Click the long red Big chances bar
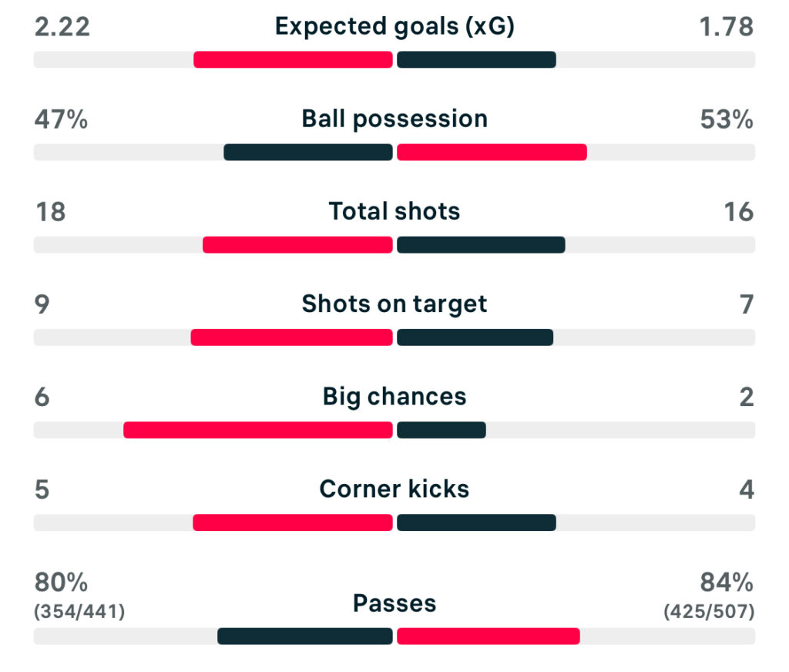 coord(258,429)
